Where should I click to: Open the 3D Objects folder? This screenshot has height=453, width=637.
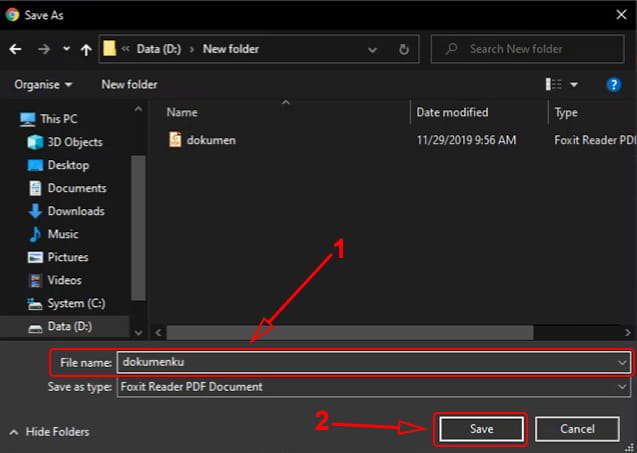click(x=75, y=142)
